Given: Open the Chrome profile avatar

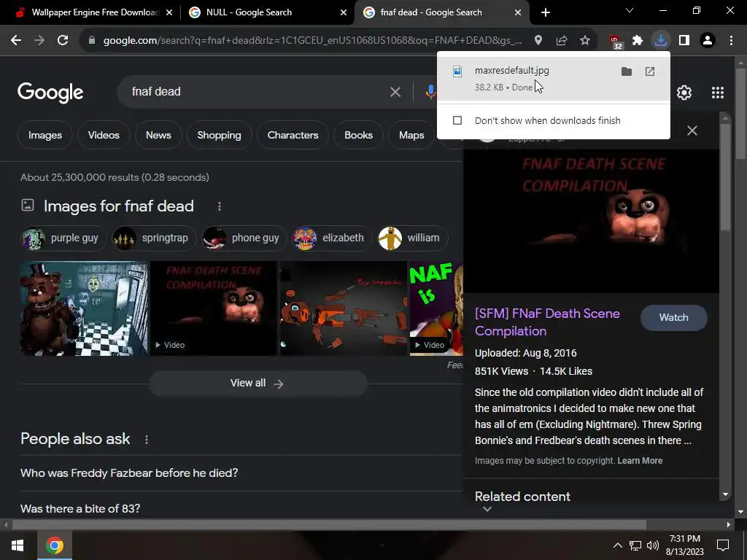Looking at the screenshot, I should [708, 41].
